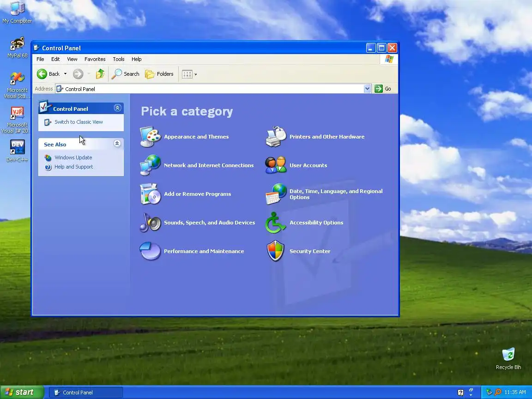Maximize the Control Panel window

(x=381, y=48)
